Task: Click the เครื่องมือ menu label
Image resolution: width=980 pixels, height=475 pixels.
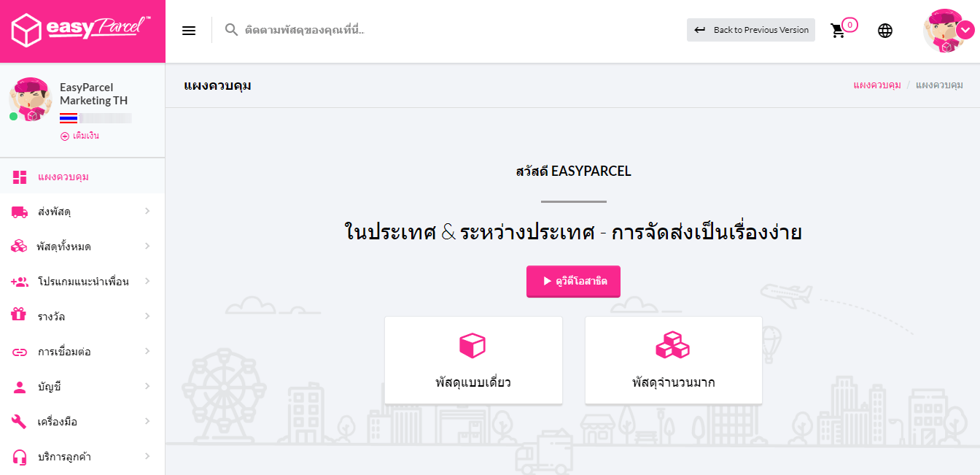Action: (x=58, y=422)
